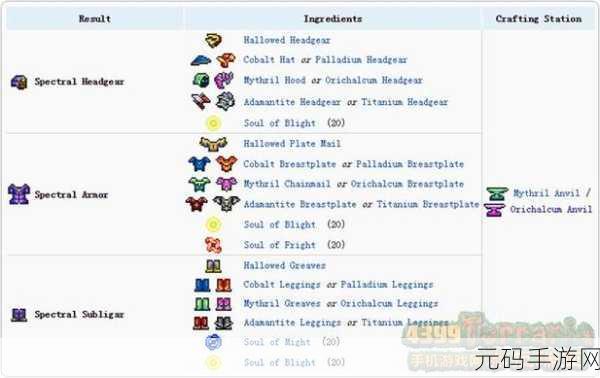Click the Crafting Station column header
Screen dimensions: 600x378
pos(538,19)
